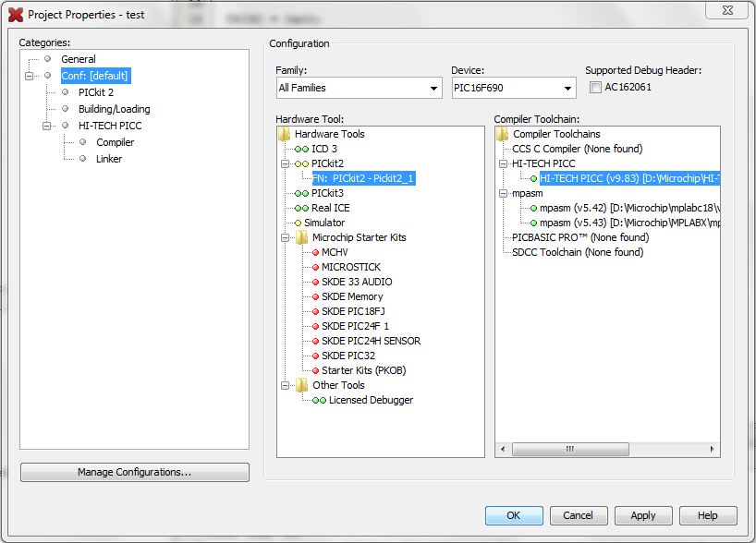Open the Compiler category settings
This screenshot has width=756, height=543.
(116, 142)
